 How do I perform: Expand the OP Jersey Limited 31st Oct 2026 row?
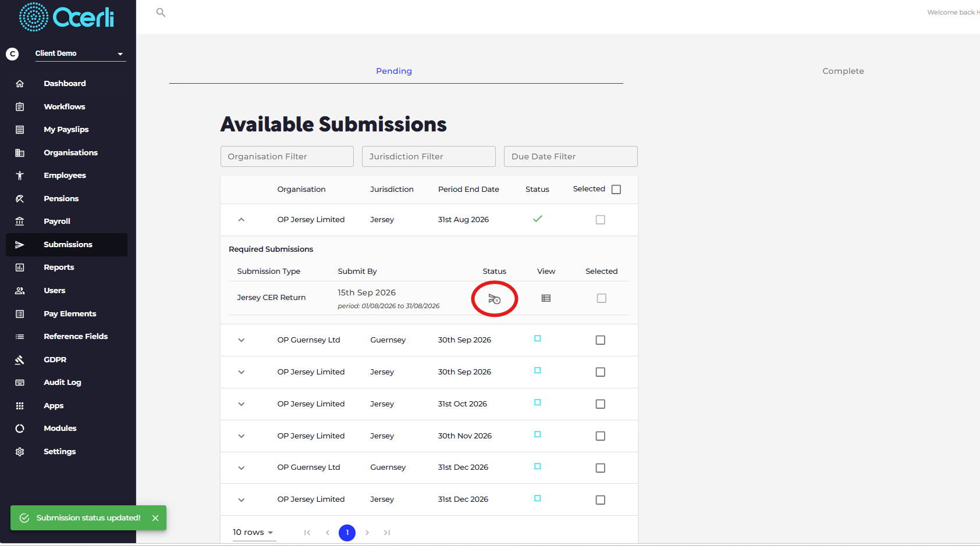242,404
